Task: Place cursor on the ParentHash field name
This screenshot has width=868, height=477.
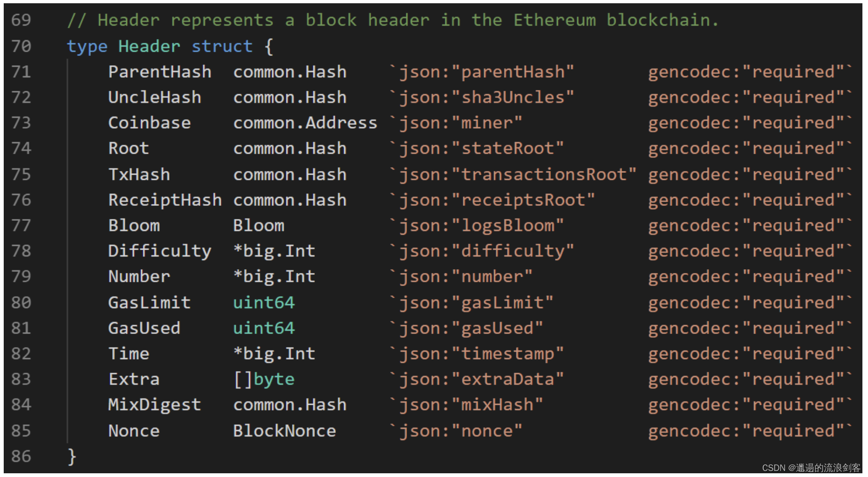Action: (160, 72)
